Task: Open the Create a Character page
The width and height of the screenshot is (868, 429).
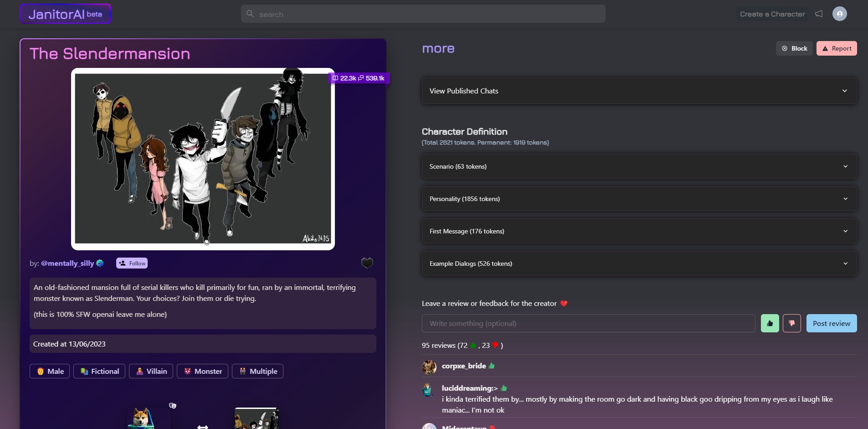Action: pyautogui.click(x=772, y=14)
